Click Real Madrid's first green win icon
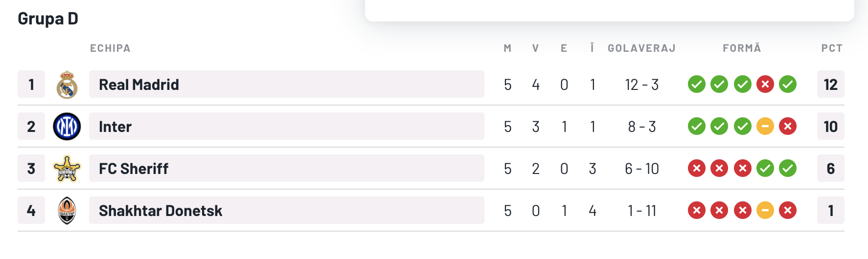Screen dimensions: 868x259 (x=697, y=84)
